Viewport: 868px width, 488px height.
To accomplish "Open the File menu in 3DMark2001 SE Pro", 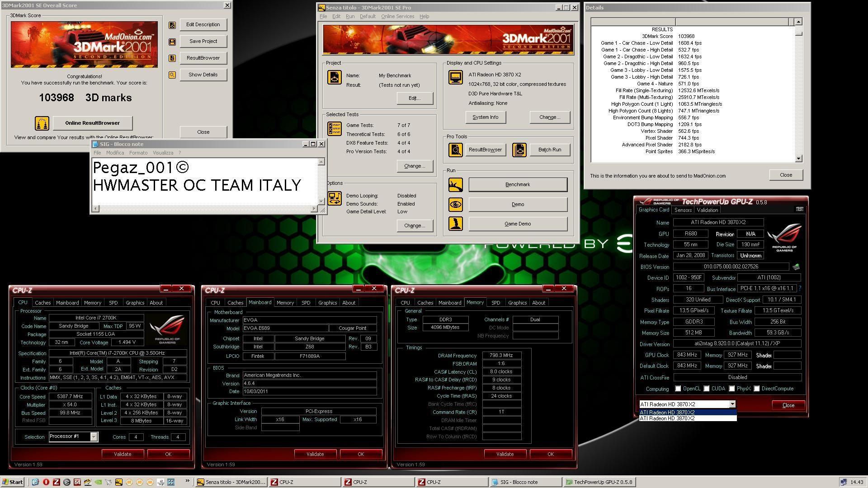I will click(x=323, y=16).
